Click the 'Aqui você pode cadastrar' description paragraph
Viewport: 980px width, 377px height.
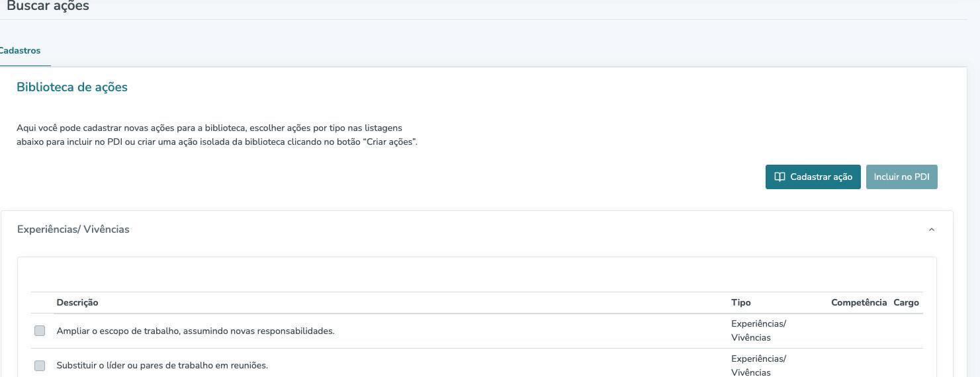(x=217, y=135)
